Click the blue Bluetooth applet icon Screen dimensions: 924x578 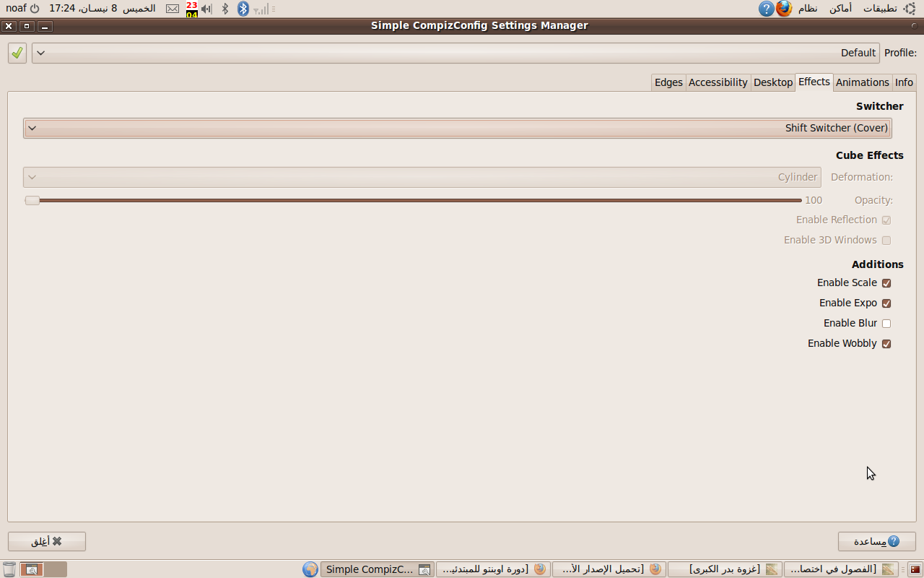(243, 9)
